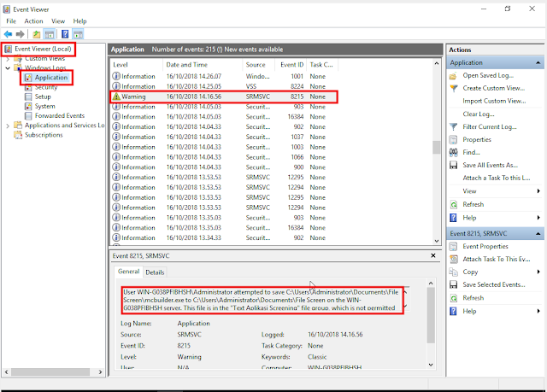Click the Event Properties icon
Viewport: 547px width, 392px height.
(453, 247)
